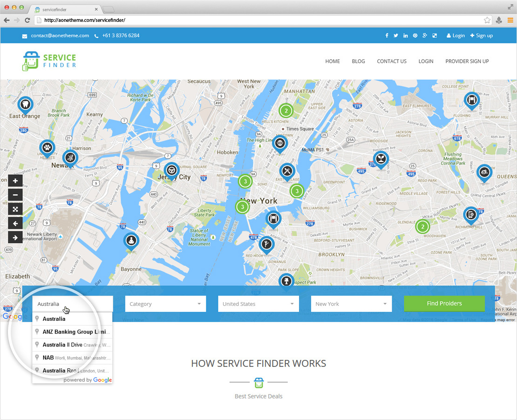The width and height of the screenshot is (517, 420).
Task: Click the location search field containing Australia
Action: pyautogui.click(x=72, y=304)
